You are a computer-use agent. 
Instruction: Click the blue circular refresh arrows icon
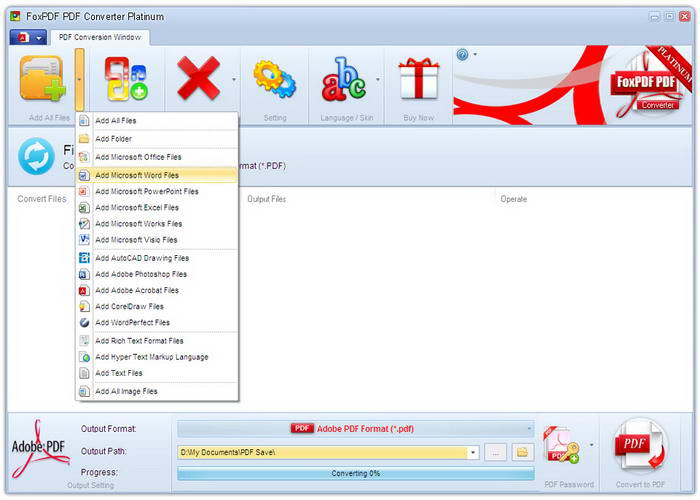[x=36, y=156]
